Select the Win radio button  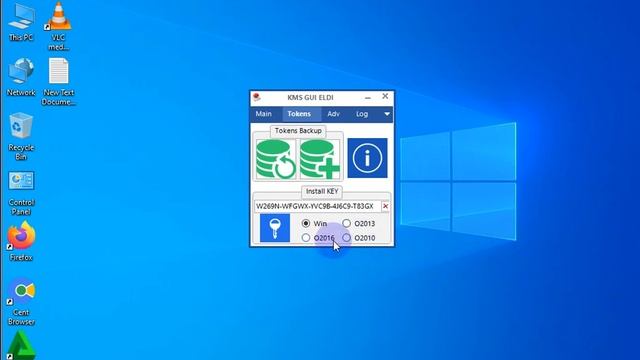[x=306, y=223]
